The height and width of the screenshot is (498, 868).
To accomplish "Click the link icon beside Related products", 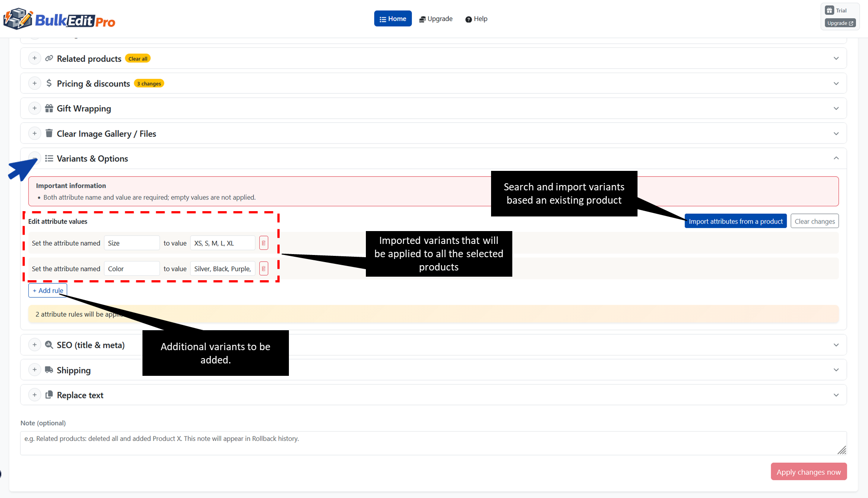I will click(49, 58).
